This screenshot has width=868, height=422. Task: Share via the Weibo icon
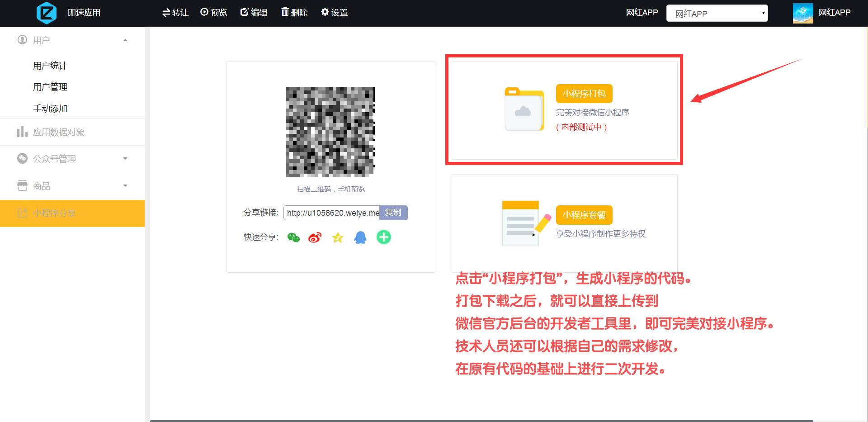[x=315, y=237]
